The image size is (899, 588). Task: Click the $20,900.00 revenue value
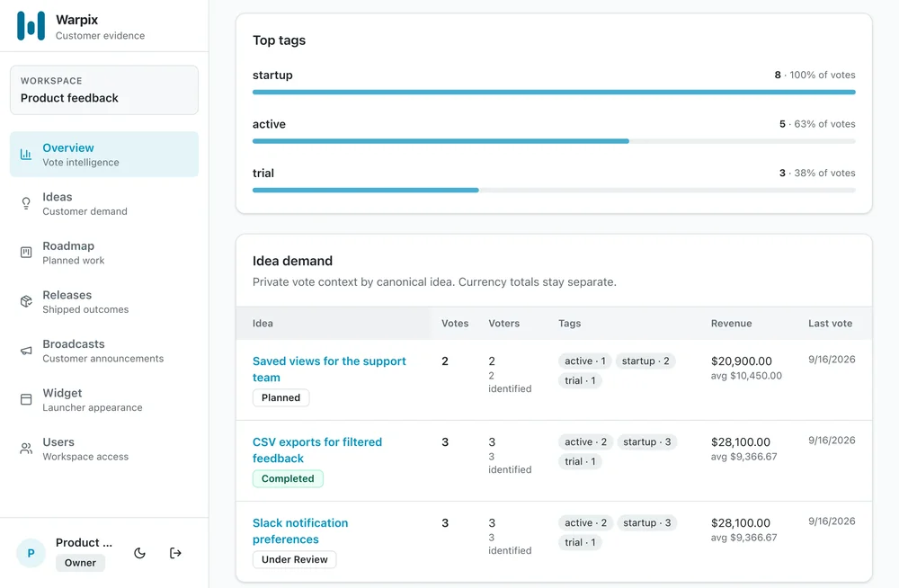click(x=742, y=361)
